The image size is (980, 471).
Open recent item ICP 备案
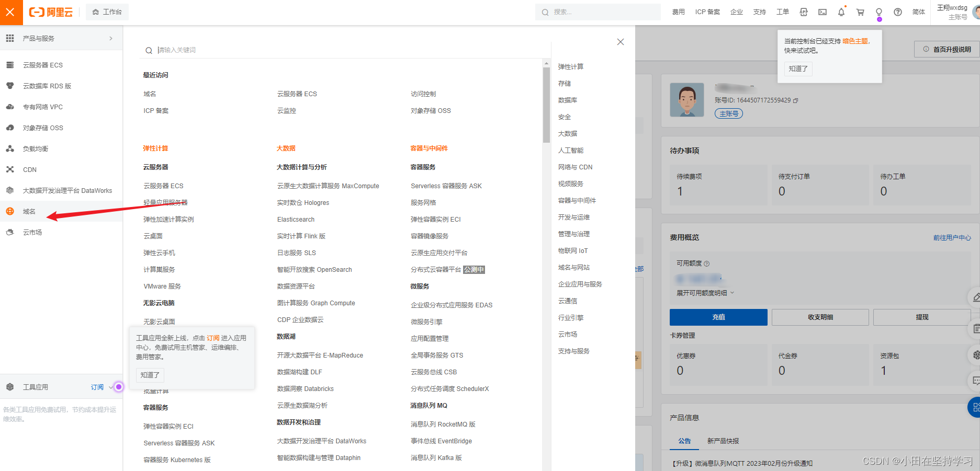pyautogui.click(x=156, y=111)
